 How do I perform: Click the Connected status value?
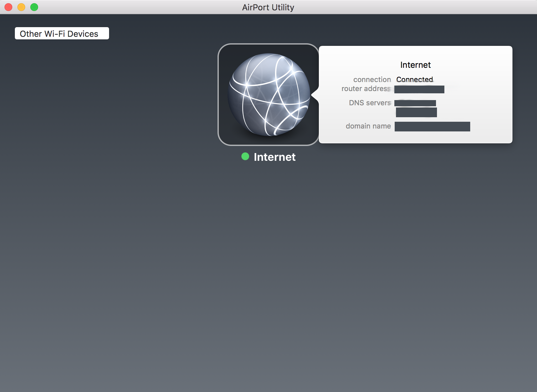click(415, 79)
